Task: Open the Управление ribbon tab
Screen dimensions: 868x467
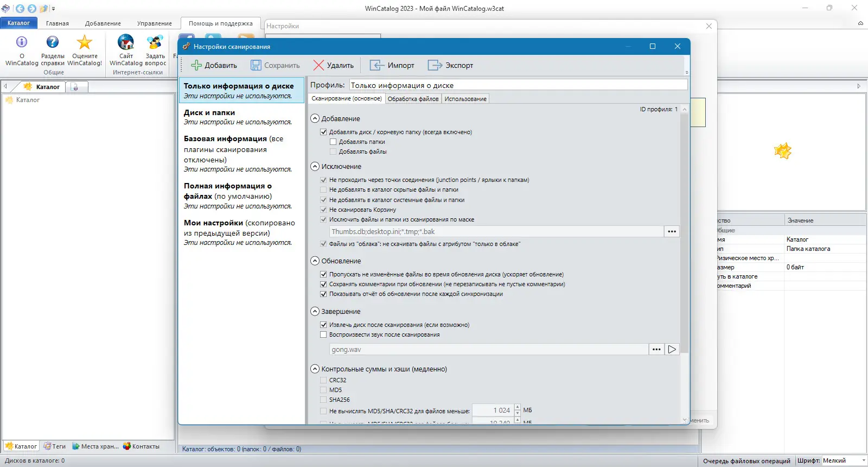Action: click(x=155, y=23)
